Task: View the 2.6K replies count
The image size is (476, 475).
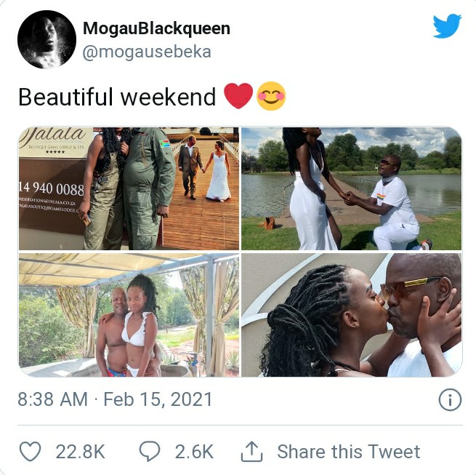Action: [194, 452]
